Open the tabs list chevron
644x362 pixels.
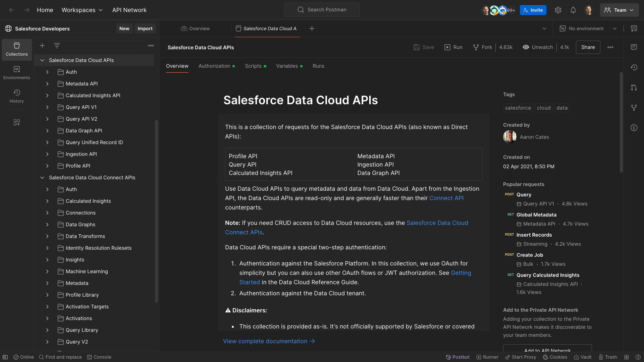point(544,28)
